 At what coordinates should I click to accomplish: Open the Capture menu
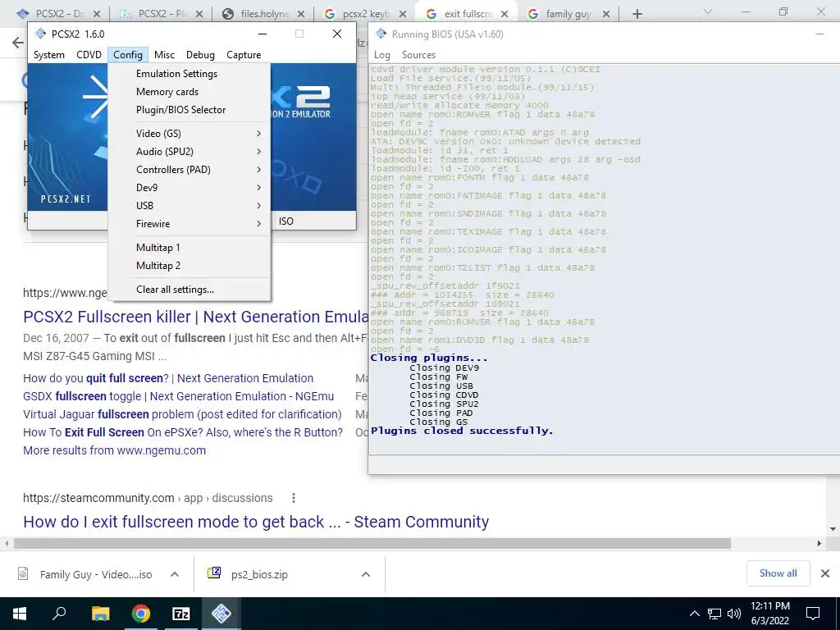tap(244, 55)
